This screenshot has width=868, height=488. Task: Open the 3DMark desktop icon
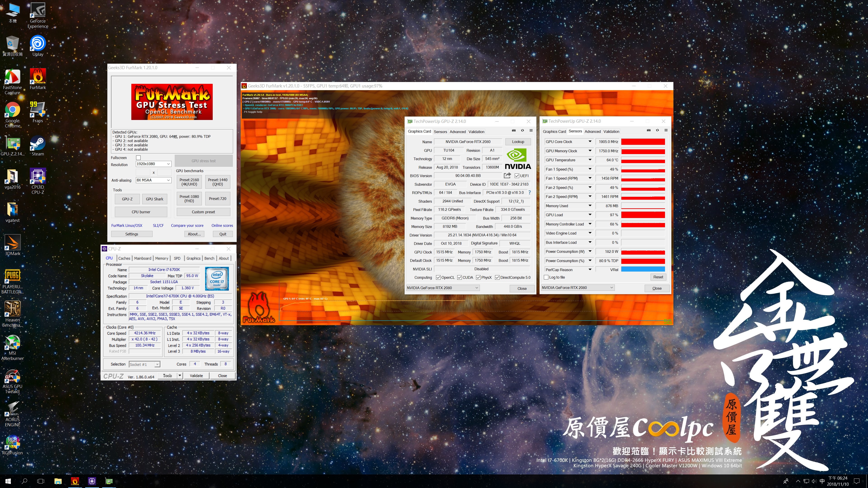pyautogui.click(x=12, y=245)
